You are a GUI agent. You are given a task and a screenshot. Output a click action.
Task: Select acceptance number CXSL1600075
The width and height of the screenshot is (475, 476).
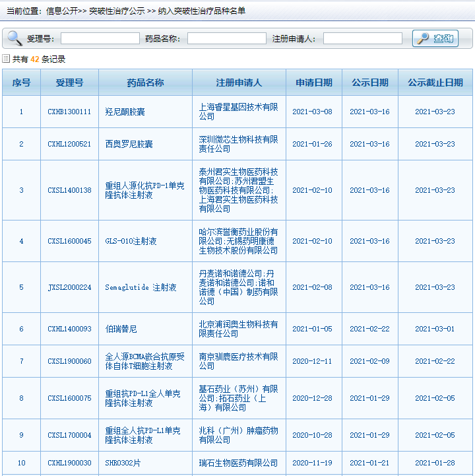coord(69,398)
